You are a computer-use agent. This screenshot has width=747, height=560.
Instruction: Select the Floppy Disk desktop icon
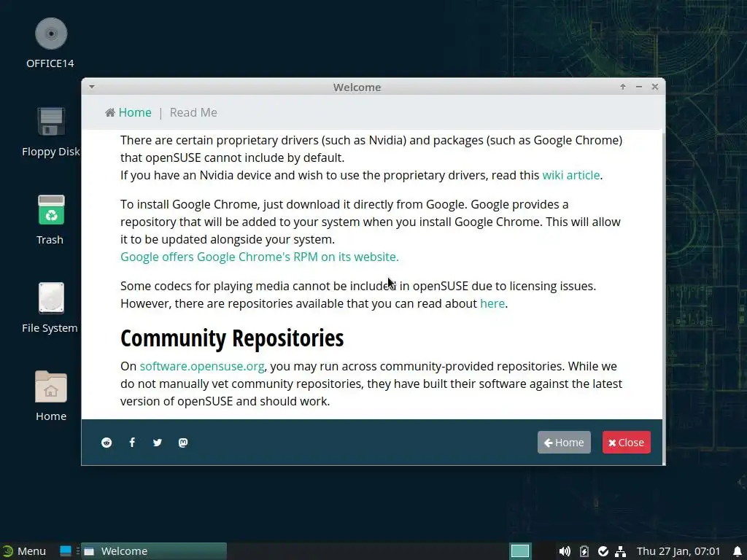pos(50,122)
